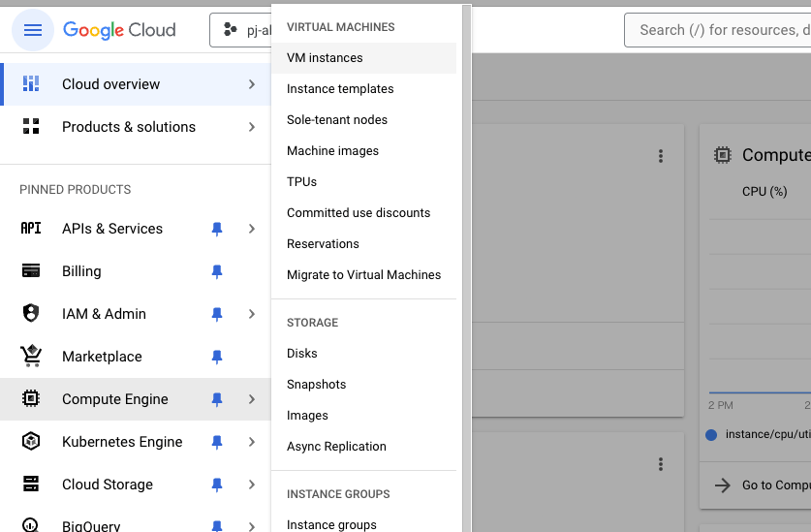Open VM instances from the submenu

click(363, 58)
